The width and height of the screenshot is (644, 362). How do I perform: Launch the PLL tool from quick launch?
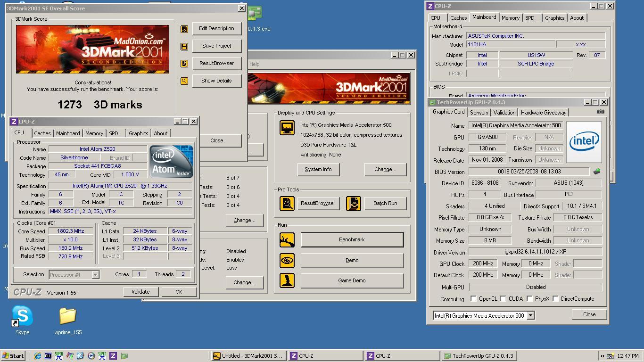click(x=48, y=356)
